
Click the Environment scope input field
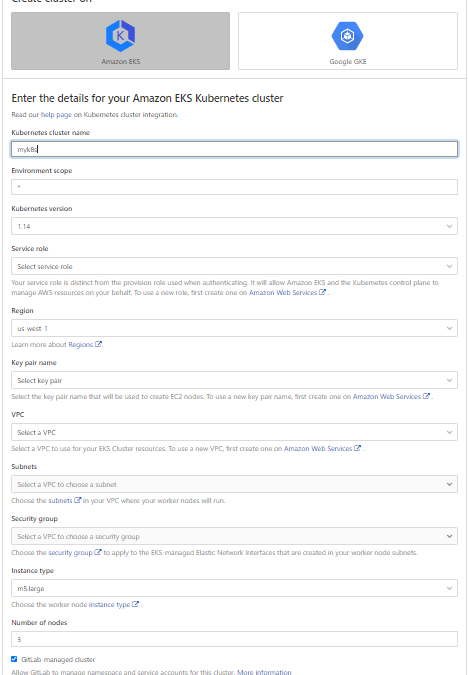[x=234, y=187]
